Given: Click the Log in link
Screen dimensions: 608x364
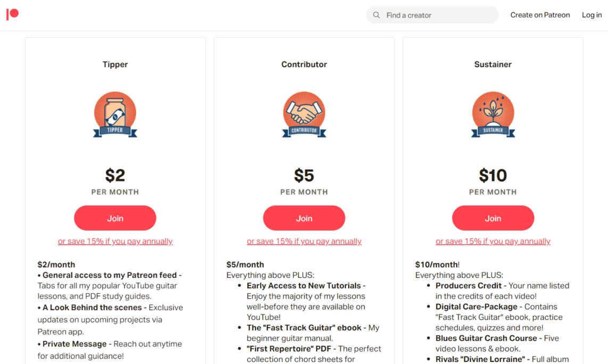Looking at the screenshot, I should click(591, 14).
